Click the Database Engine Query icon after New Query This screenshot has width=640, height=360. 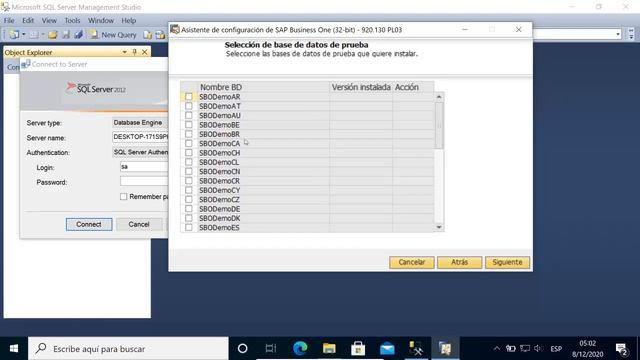point(147,35)
